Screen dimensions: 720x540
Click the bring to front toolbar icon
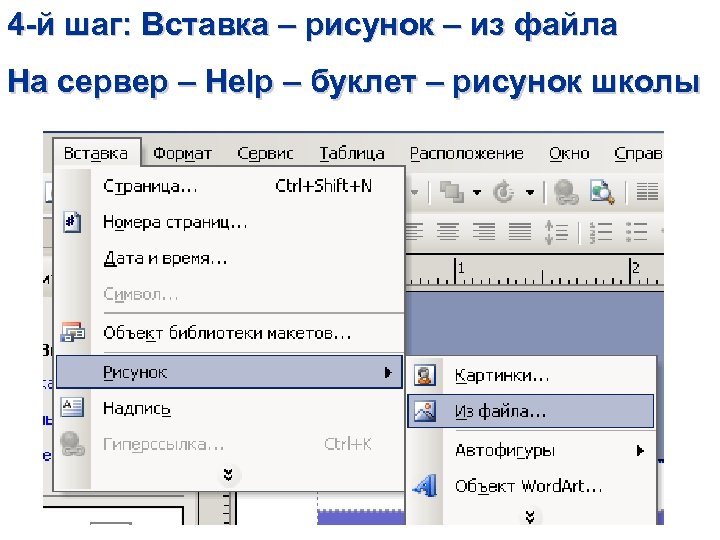click(x=452, y=192)
